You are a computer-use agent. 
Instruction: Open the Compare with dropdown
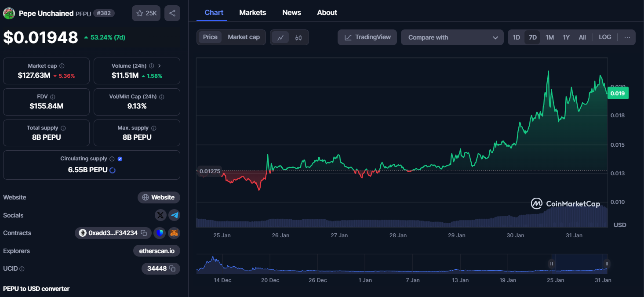[452, 37]
